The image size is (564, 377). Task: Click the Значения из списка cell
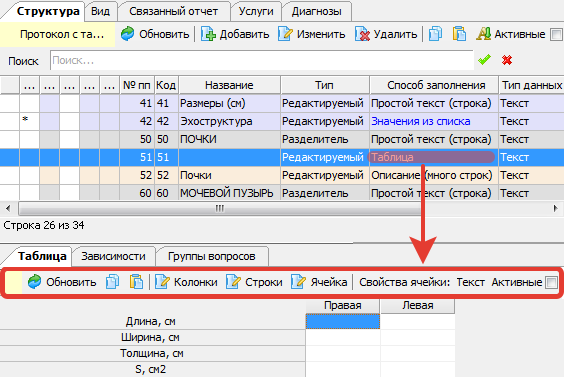(x=434, y=121)
